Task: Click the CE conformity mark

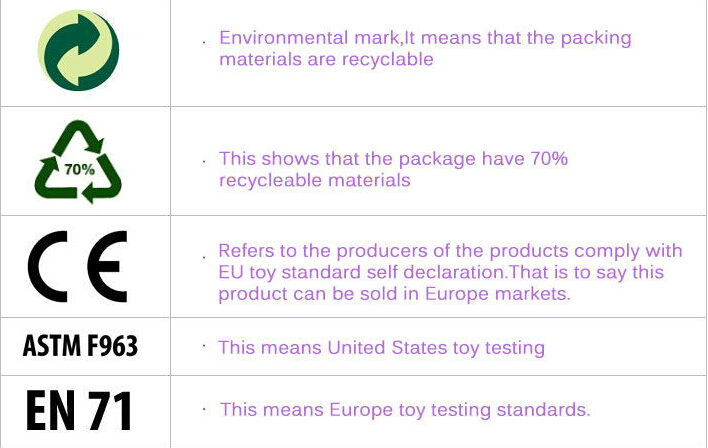Action: [x=78, y=266]
